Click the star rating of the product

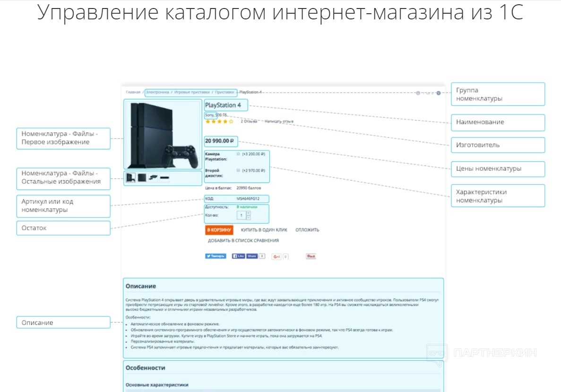coord(219,122)
